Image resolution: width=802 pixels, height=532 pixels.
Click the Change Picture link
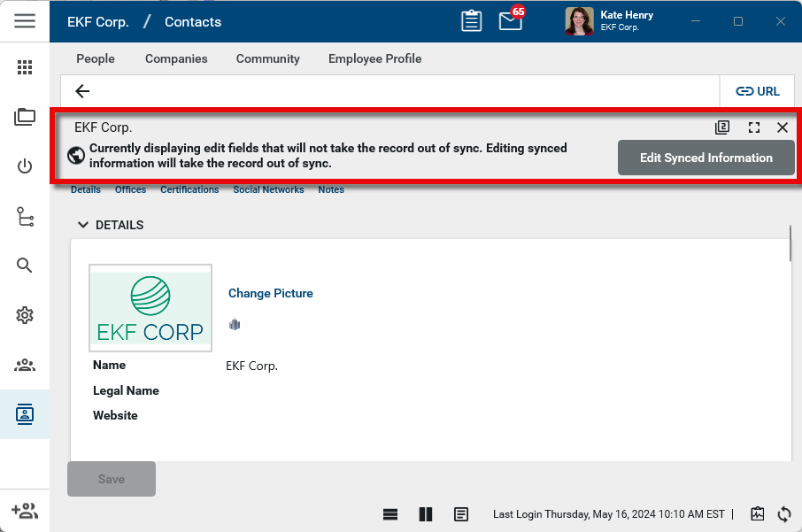(x=270, y=293)
